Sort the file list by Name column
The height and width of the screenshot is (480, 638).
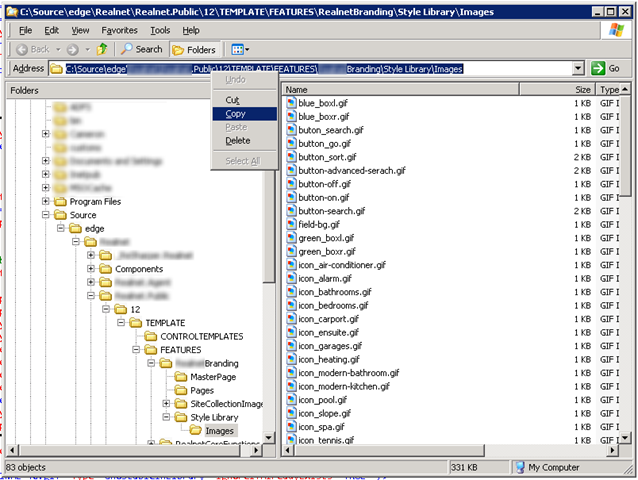click(400, 89)
